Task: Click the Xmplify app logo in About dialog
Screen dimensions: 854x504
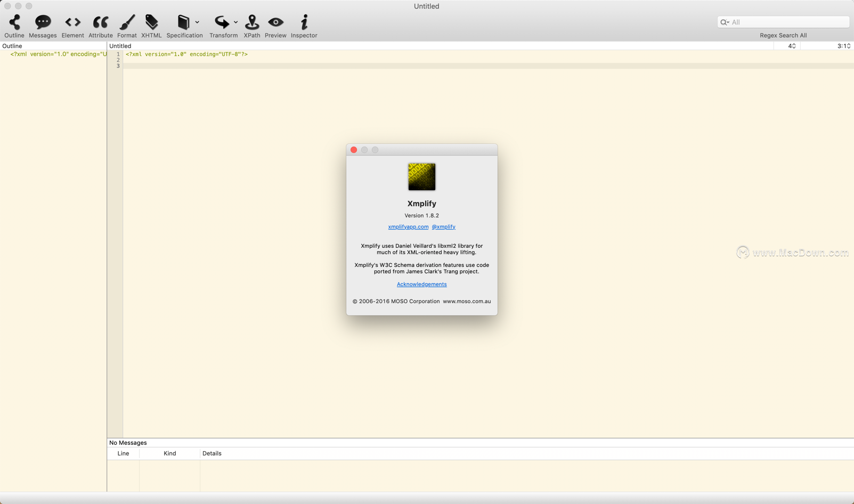Action: (x=422, y=177)
